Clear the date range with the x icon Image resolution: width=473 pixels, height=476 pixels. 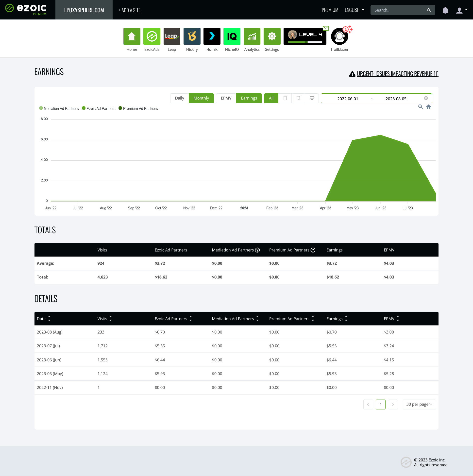pyautogui.click(x=426, y=98)
